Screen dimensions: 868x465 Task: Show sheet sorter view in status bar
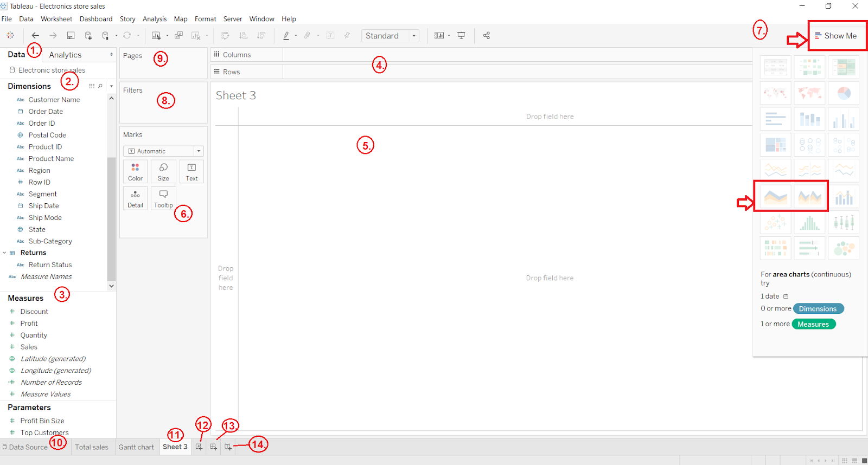tap(845, 461)
